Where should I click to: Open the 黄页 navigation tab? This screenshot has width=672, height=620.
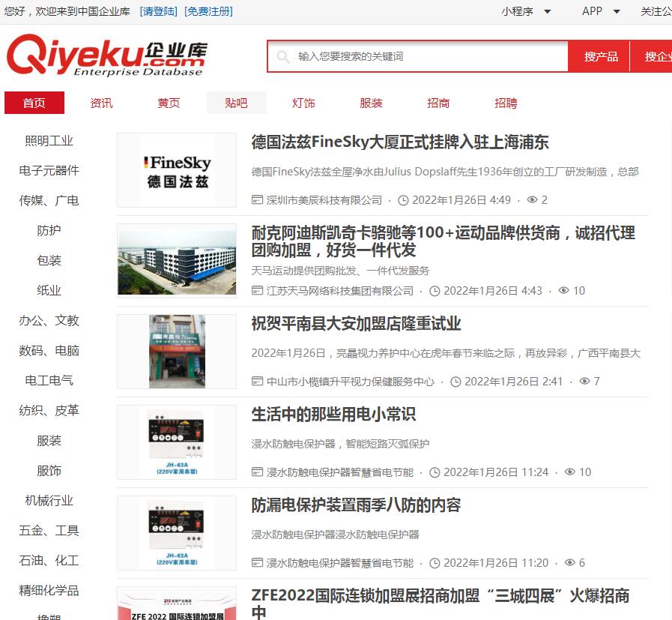coord(169,103)
